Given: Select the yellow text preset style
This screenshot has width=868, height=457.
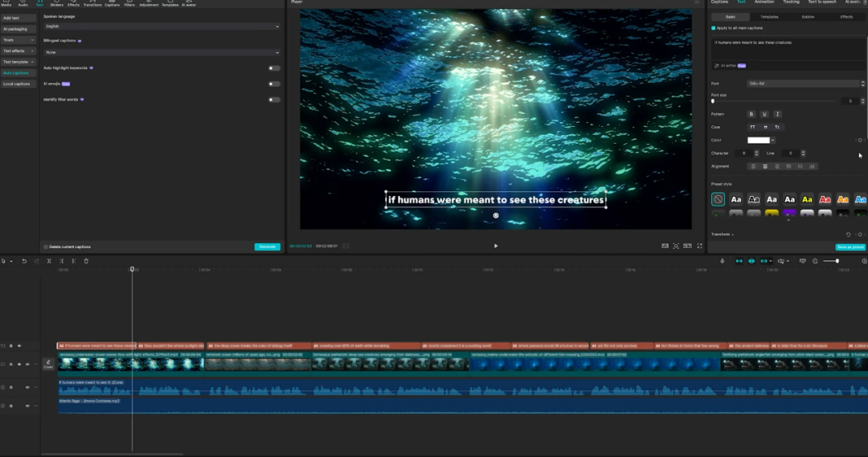Looking at the screenshot, I should click(807, 199).
